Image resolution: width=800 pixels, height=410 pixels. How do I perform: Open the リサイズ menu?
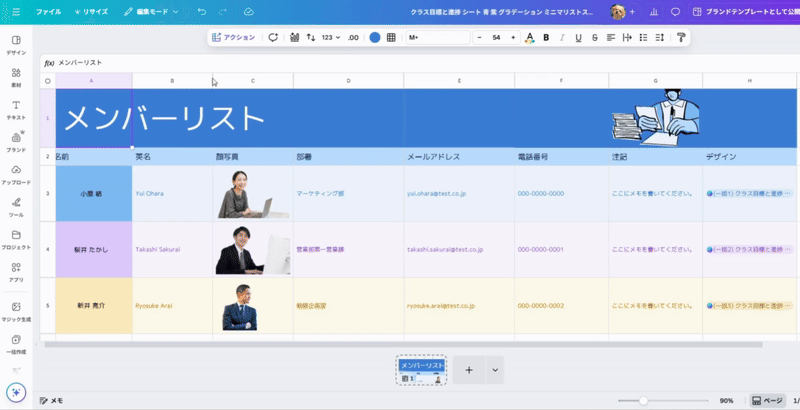click(93, 12)
